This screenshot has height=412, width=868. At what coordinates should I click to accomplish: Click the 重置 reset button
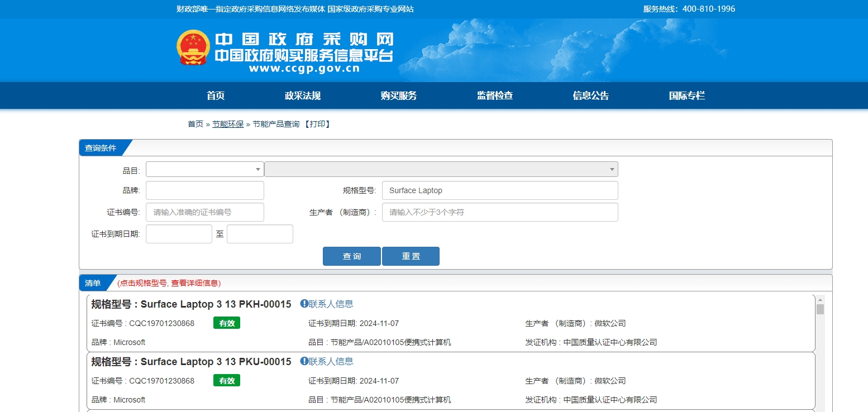(x=411, y=256)
